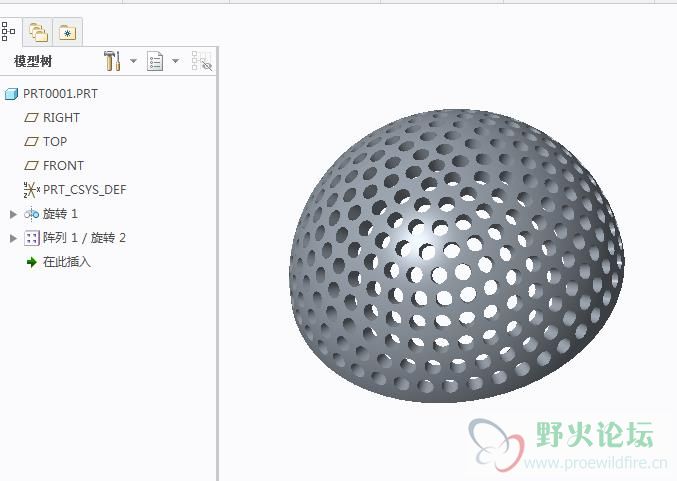Click the PRT_CSYS_DEF coordinate system icon
This screenshot has width=677, height=481.
[32, 190]
